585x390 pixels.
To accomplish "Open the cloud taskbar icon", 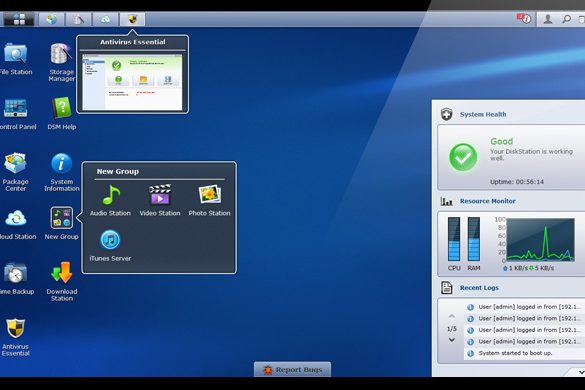I will [106, 19].
